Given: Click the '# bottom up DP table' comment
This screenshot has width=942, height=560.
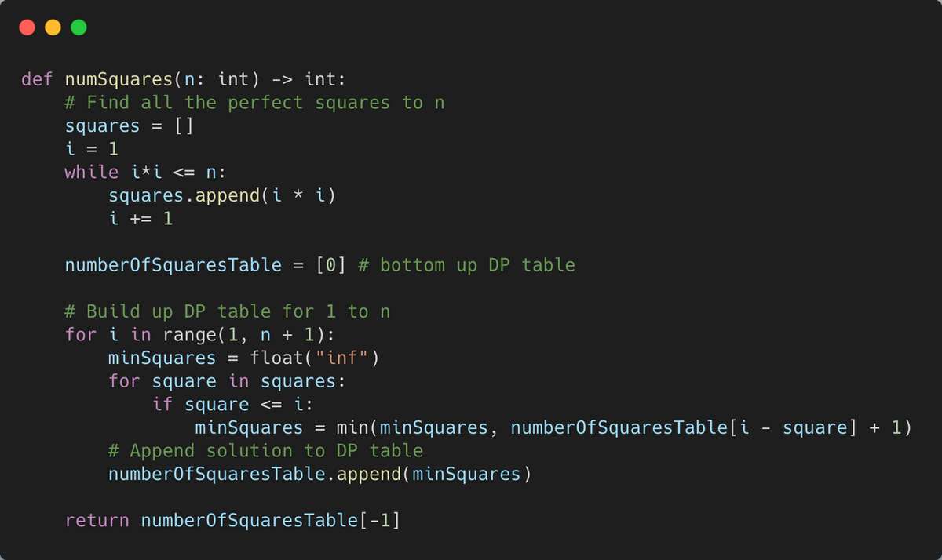Looking at the screenshot, I should point(466,265).
